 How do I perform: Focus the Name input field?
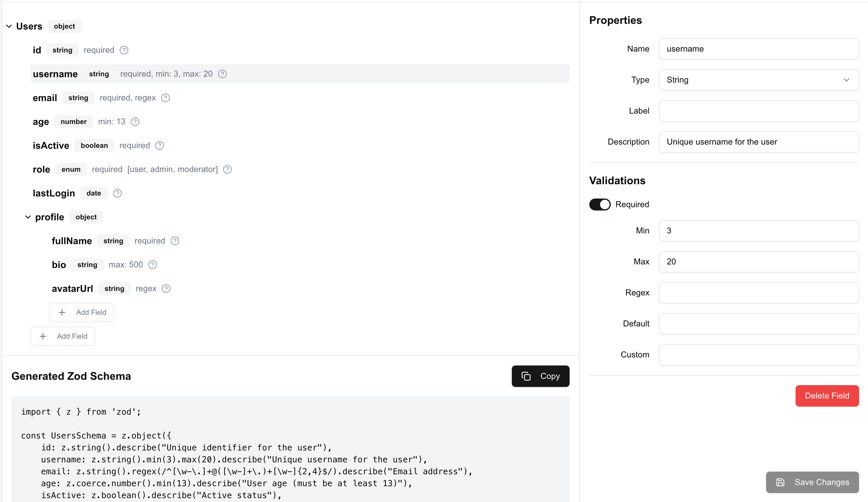pos(759,49)
